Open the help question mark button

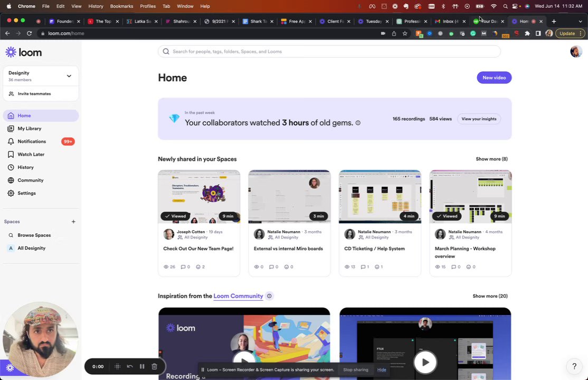[x=574, y=366]
